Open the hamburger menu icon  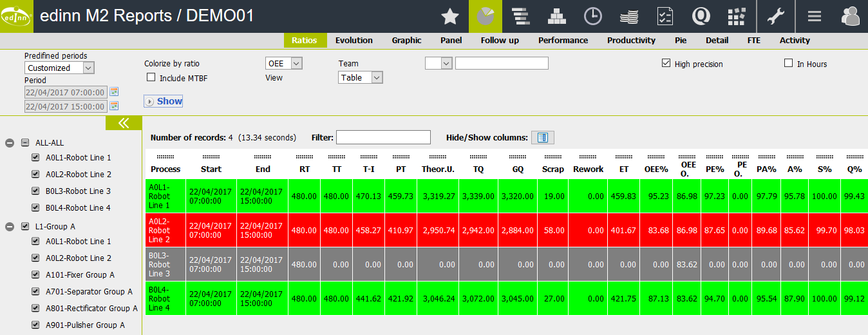tap(815, 16)
